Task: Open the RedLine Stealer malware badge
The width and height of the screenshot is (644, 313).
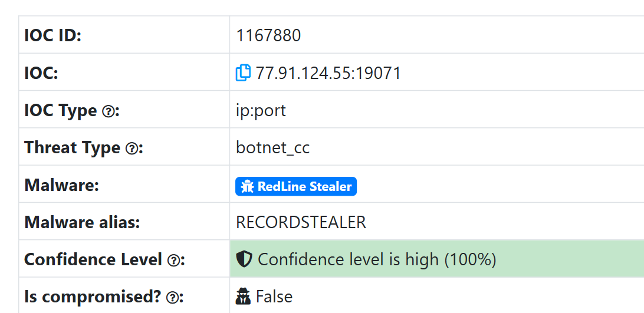Action: pos(296,187)
